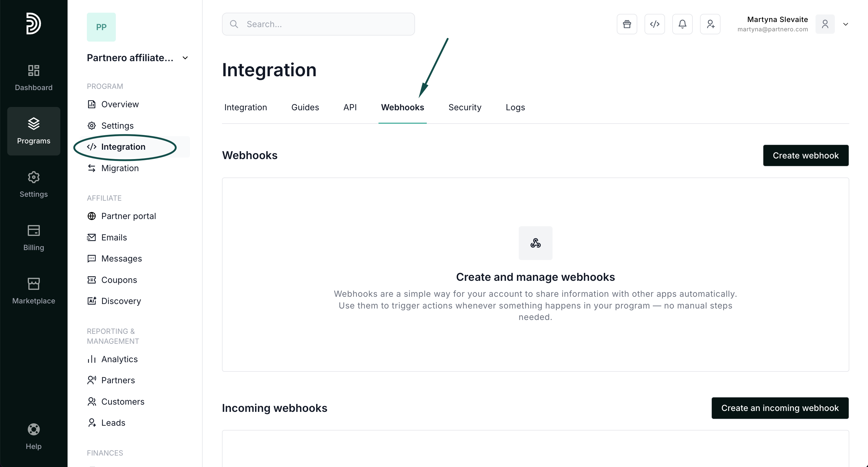Open Billing from the left rail
The image size is (868, 467).
click(34, 238)
